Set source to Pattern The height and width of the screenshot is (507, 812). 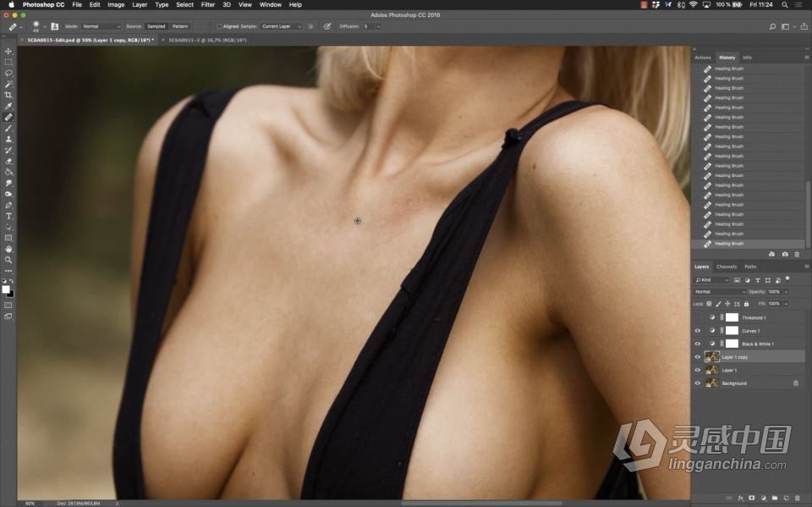[180, 26]
